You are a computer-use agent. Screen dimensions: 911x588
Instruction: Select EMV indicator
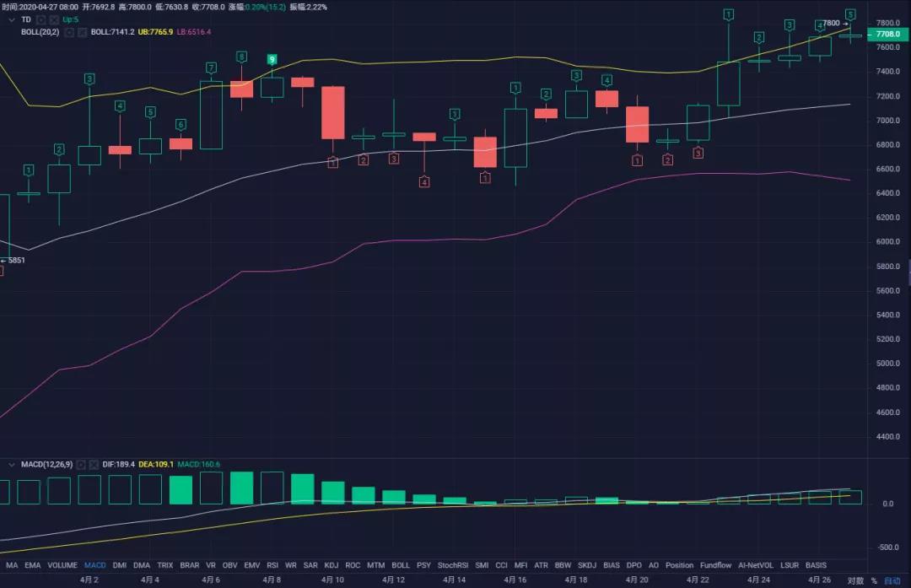[x=252, y=564]
